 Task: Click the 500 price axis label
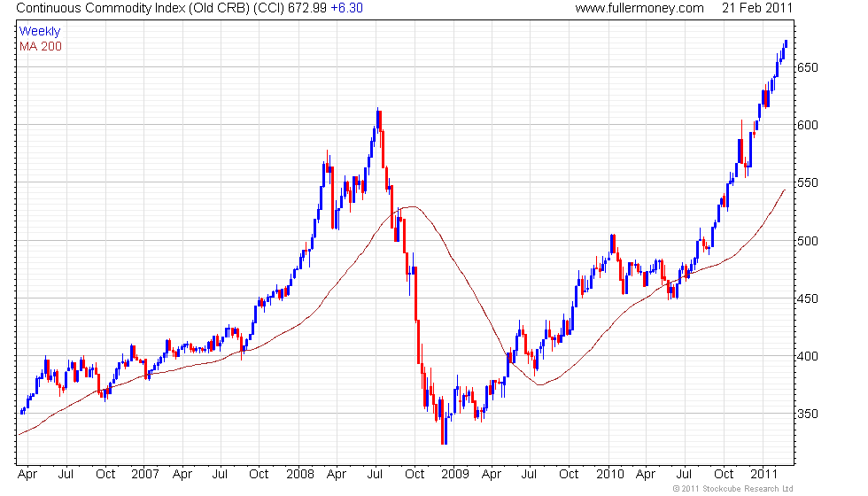pos(807,241)
